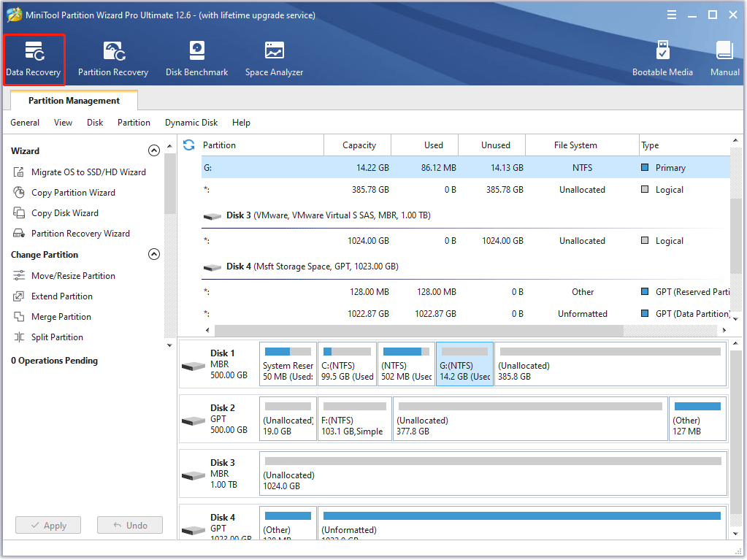Viewport: 747px width, 560px height.
Task: Choose Split Partition
Action: [48, 337]
